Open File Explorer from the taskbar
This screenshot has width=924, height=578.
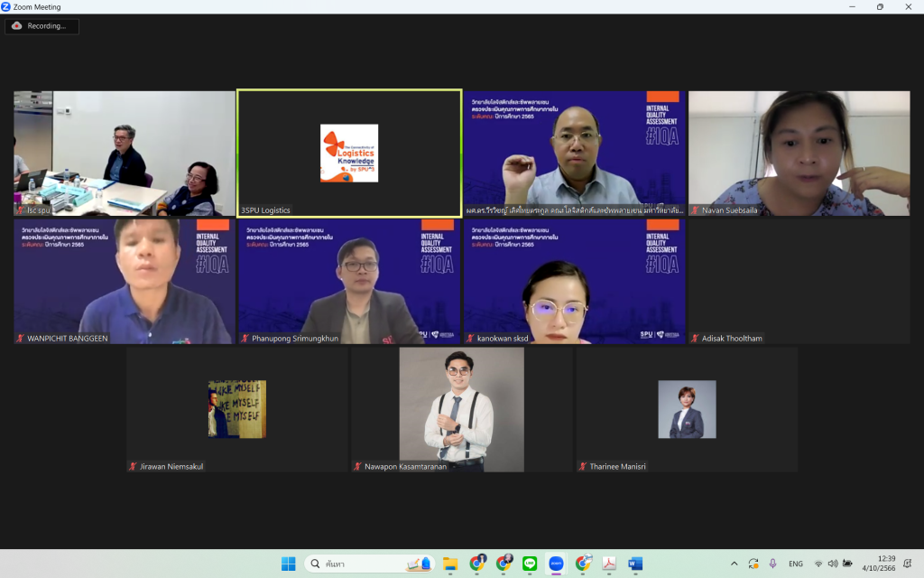(x=450, y=564)
